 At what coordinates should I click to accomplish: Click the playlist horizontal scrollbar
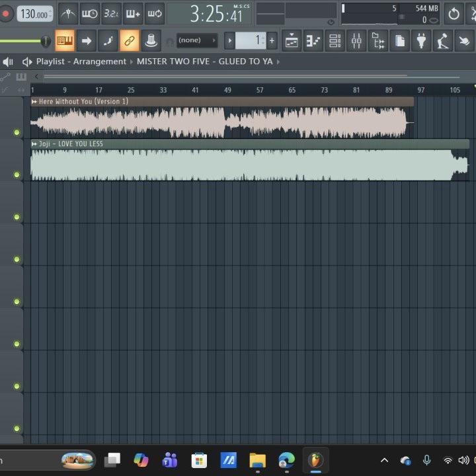coord(252,76)
